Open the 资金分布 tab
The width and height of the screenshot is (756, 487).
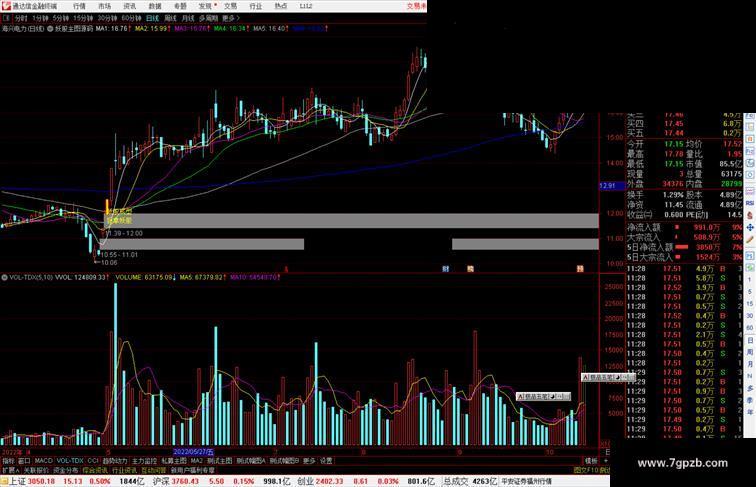pos(66,470)
